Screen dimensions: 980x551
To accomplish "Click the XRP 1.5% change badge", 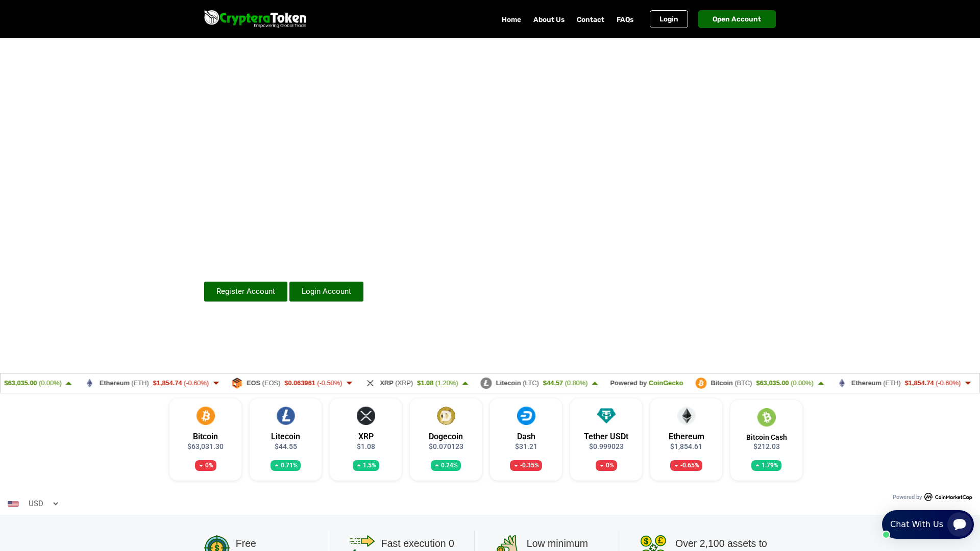I will pyautogui.click(x=366, y=465).
